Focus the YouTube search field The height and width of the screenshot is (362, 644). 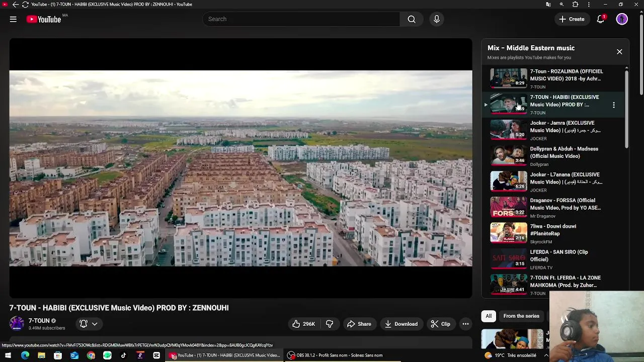coord(301,19)
